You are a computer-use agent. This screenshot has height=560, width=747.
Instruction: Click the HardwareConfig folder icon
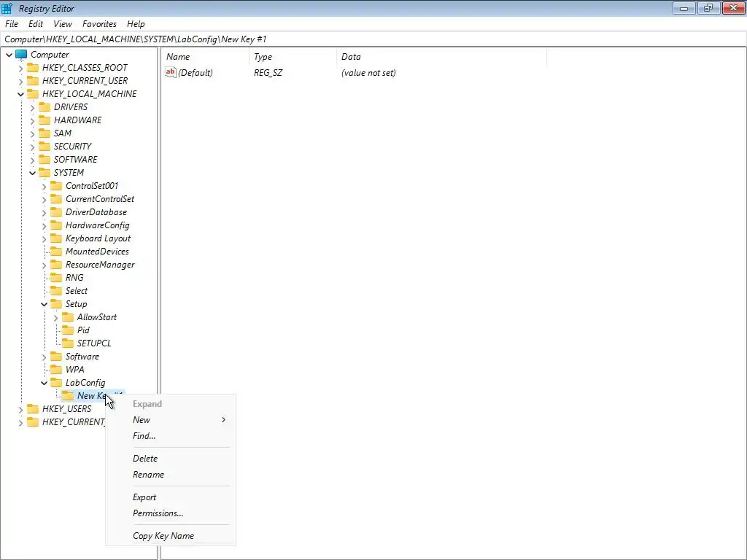pos(56,225)
